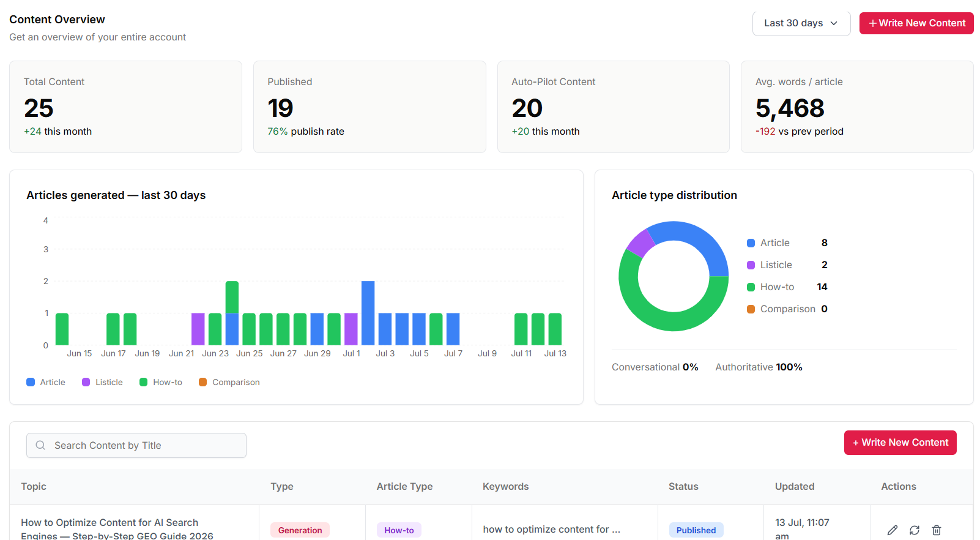
Task: Click the Keywords column header
Action: tap(505, 487)
